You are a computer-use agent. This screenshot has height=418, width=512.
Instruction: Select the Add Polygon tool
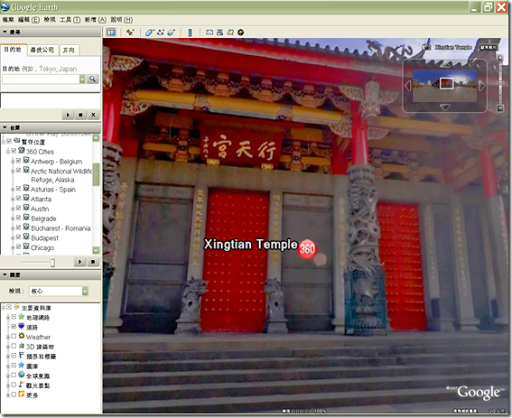point(149,32)
